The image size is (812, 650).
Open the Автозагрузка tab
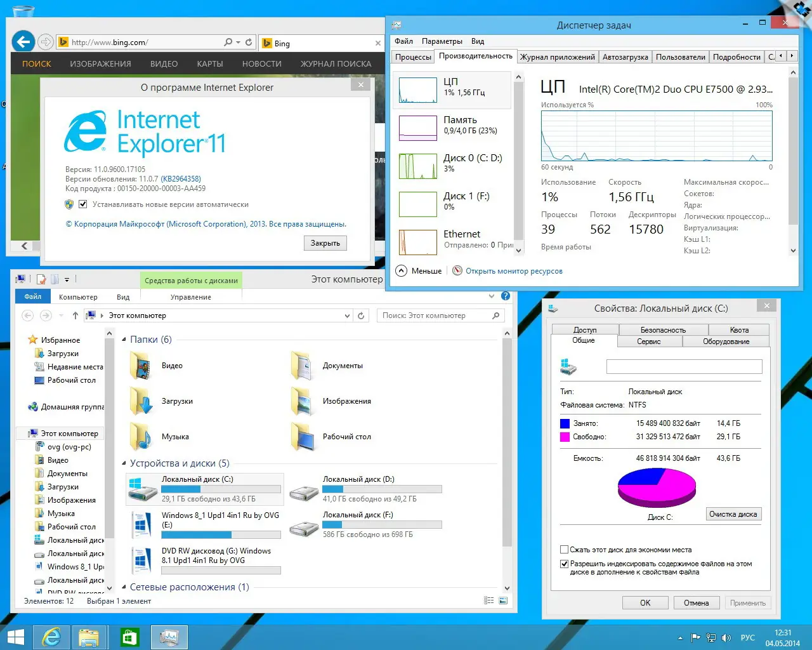click(x=625, y=57)
